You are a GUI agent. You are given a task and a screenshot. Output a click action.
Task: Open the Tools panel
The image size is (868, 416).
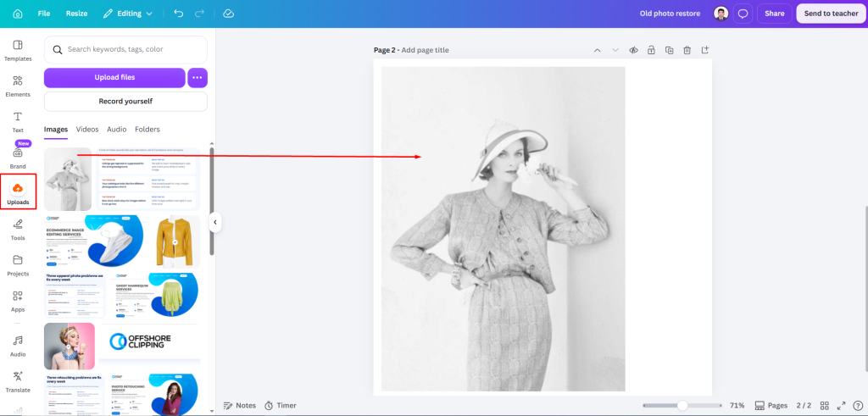[x=18, y=230]
